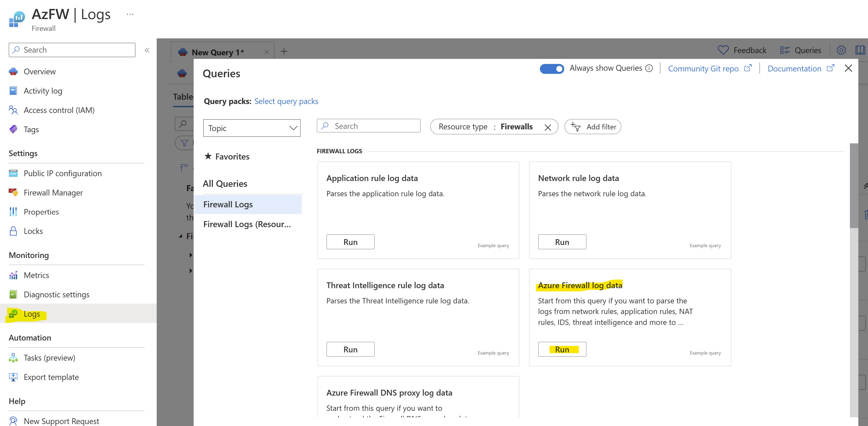This screenshot has height=426, width=868.
Task: Click the Add filter button
Action: click(x=593, y=127)
